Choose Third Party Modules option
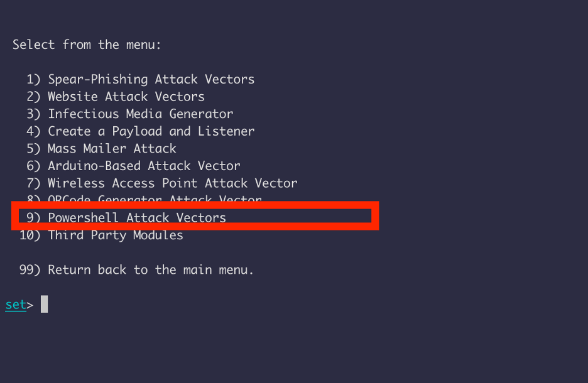Image resolution: width=588 pixels, height=383 pixels. coord(101,235)
